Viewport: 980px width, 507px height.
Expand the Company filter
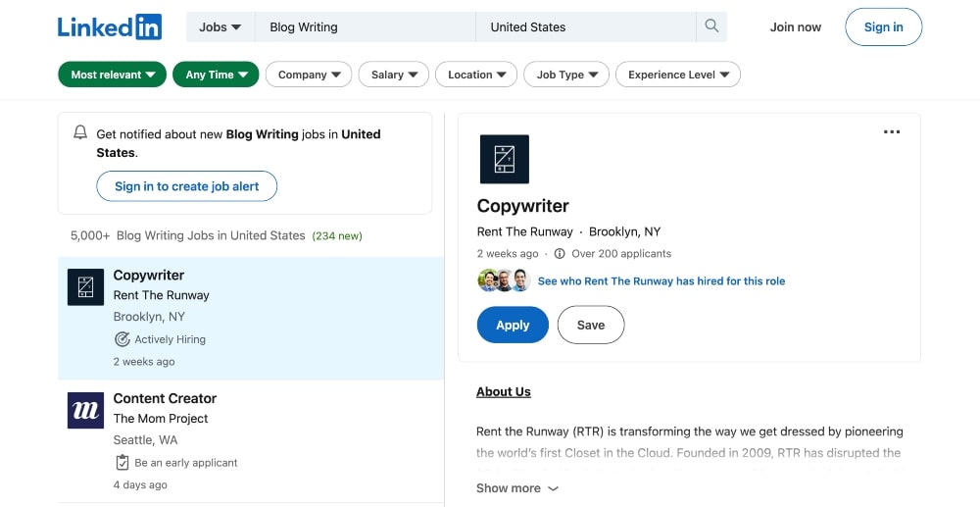[309, 75]
